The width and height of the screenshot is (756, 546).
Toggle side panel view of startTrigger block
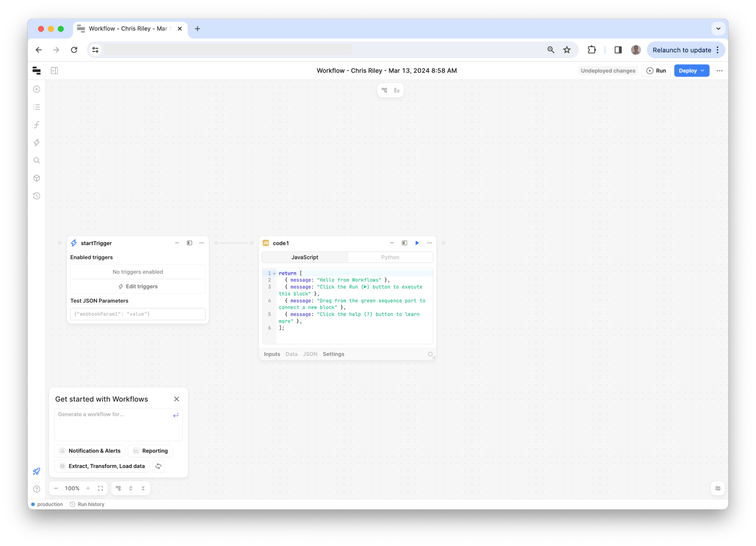pyautogui.click(x=189, y=243)
